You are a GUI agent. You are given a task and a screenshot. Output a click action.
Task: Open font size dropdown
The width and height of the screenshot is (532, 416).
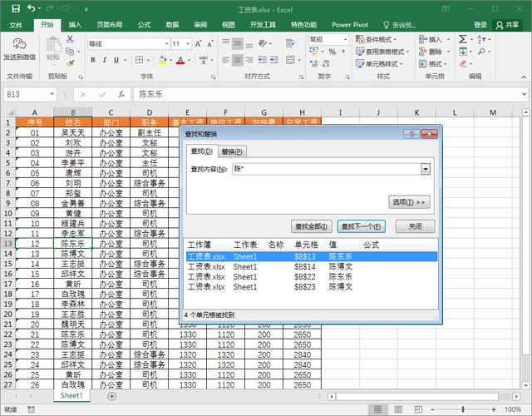pyautogui.click(x=188, y=44)
